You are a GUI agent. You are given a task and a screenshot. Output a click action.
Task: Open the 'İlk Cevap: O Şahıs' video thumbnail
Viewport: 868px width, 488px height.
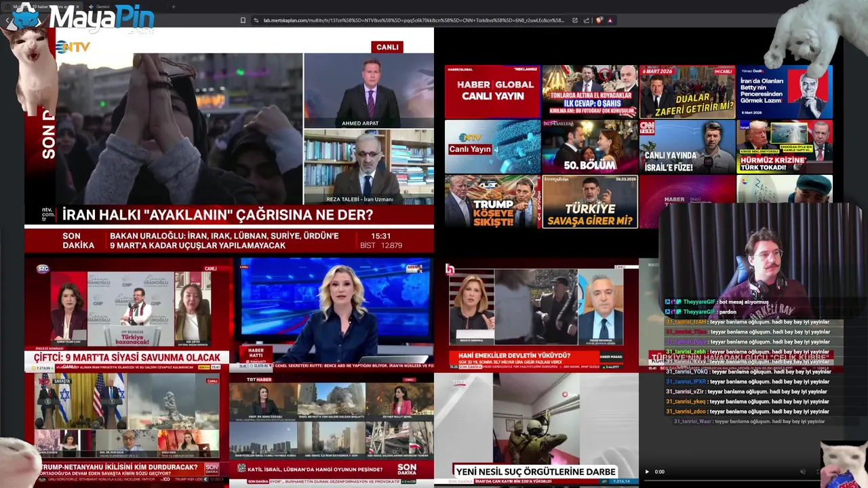coord(590,91)
